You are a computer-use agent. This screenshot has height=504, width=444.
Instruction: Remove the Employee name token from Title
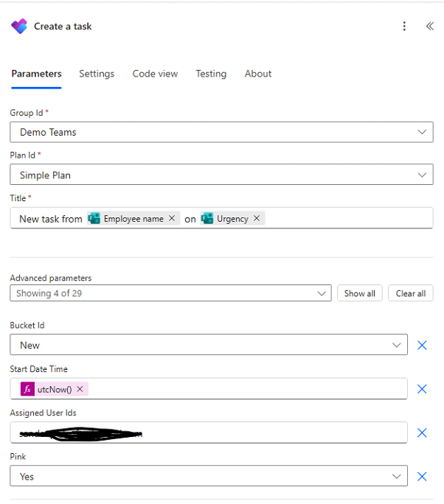172,219
